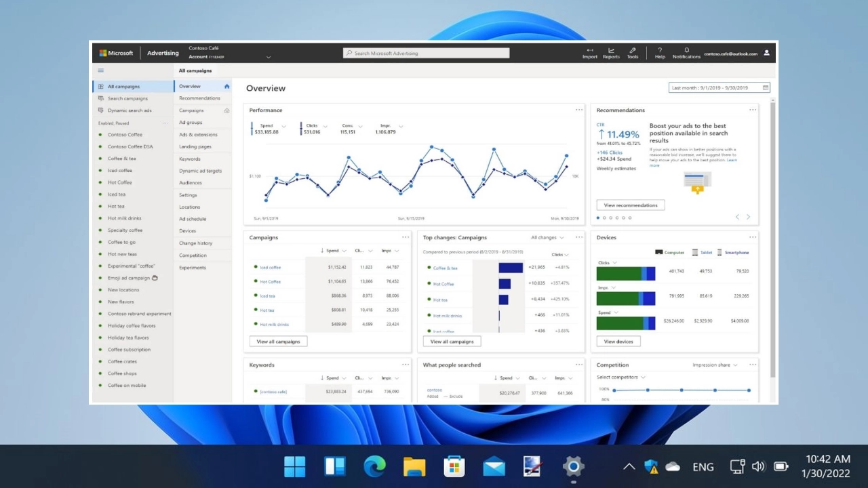Image resolution: width=868 pixels, height=488 pixels.
Task: Open the date range picker
Action: pos(719,87)
